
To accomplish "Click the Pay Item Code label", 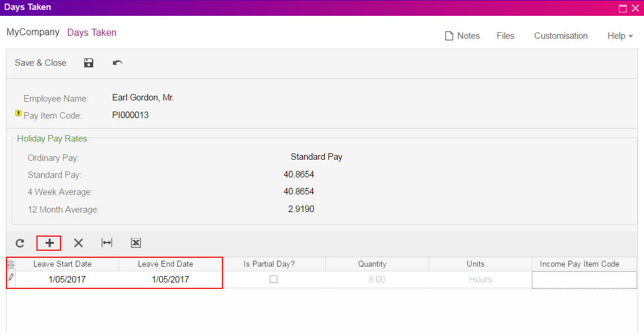I will click(53, 116).
